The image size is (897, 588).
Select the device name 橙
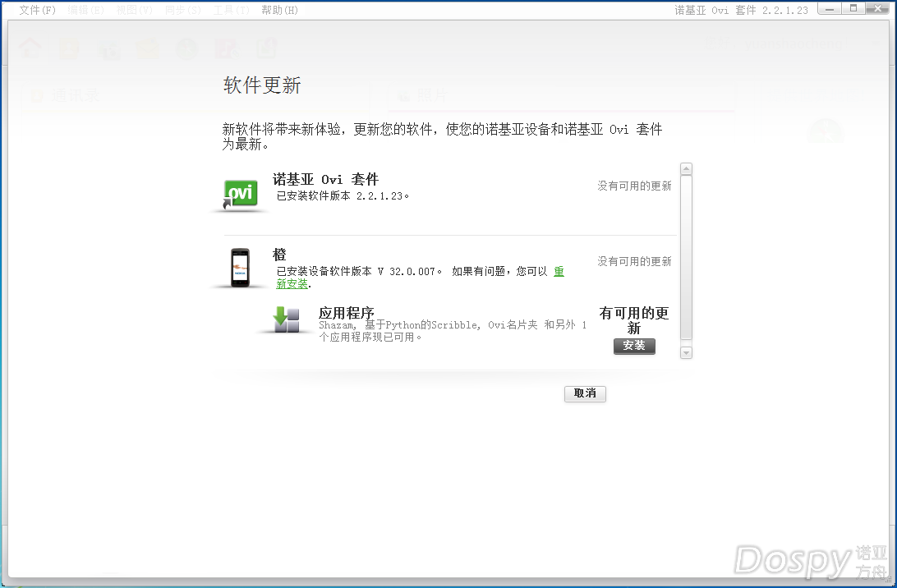pyautogui.click(x=279, y=255)
